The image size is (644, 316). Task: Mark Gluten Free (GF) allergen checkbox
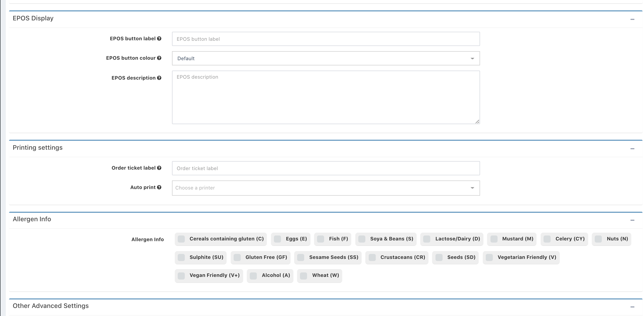(x=237, y=257)
